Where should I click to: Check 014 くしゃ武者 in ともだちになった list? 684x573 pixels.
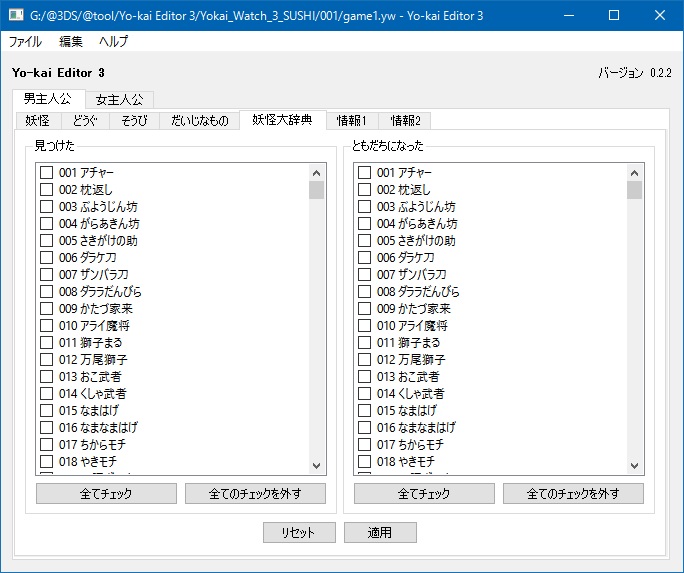tap(364, 393)
